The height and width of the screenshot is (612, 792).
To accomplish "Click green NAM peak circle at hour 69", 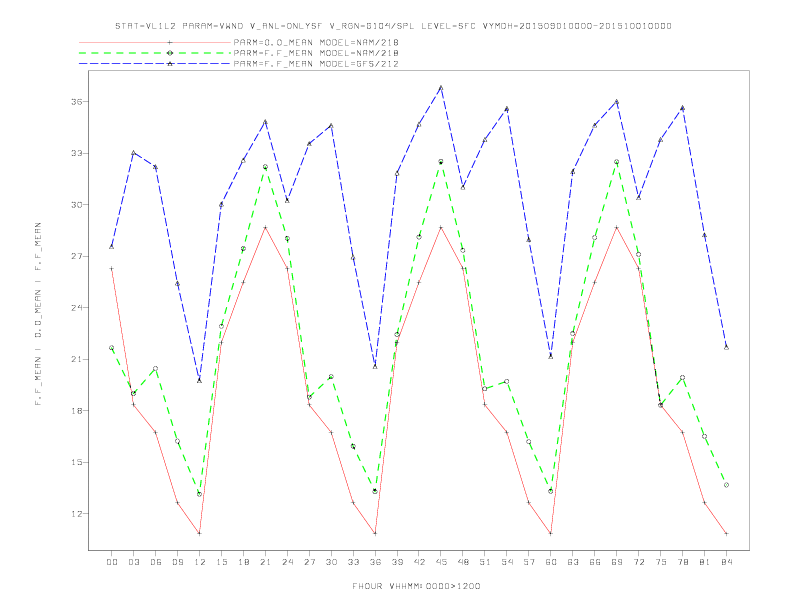I will [x=617, y=162].
